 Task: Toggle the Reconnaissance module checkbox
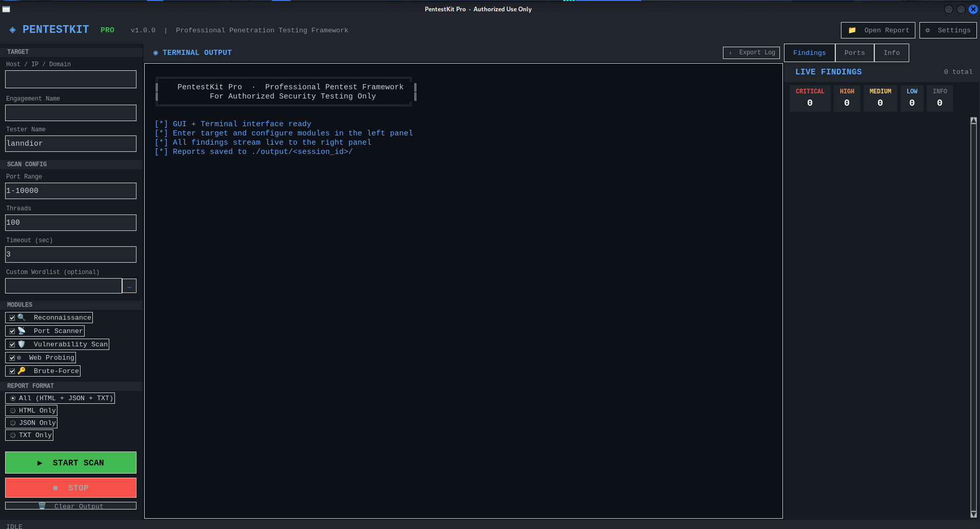12,318
